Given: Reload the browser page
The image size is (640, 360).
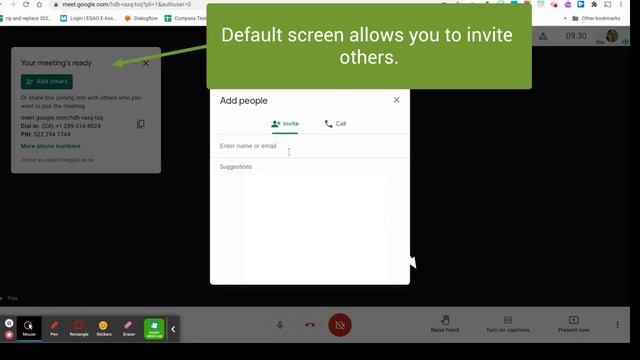Looking at the screenshot, I should (x=26, y=4).
